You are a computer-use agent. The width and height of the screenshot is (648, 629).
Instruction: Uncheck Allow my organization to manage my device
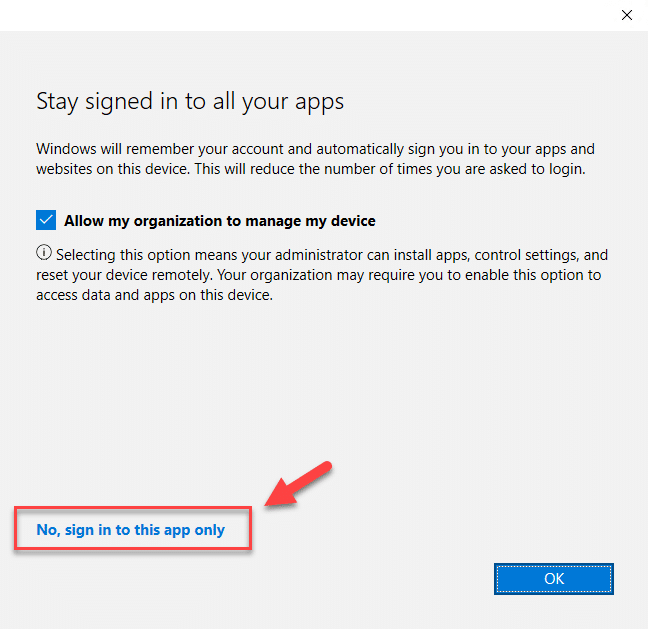(x=46, y=220)
